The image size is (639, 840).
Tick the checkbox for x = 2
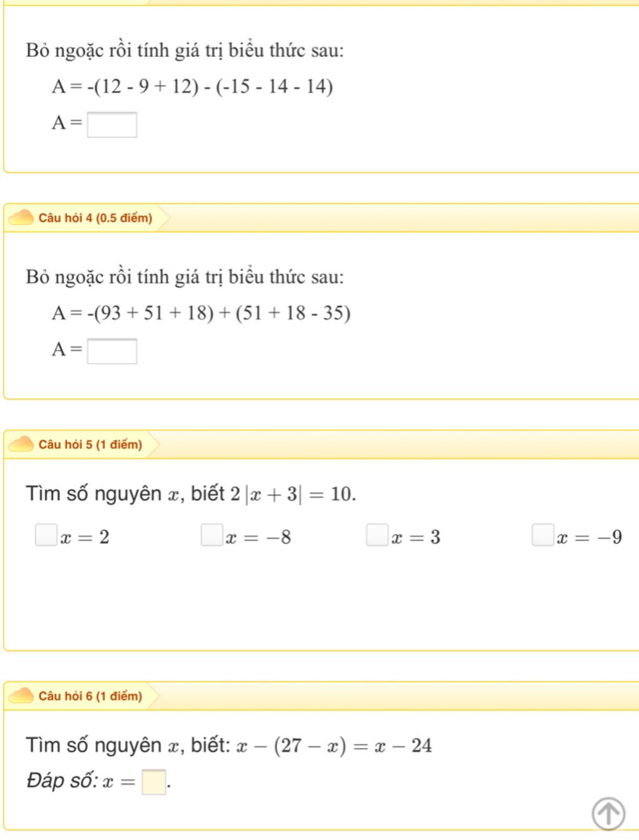(46, 535)
